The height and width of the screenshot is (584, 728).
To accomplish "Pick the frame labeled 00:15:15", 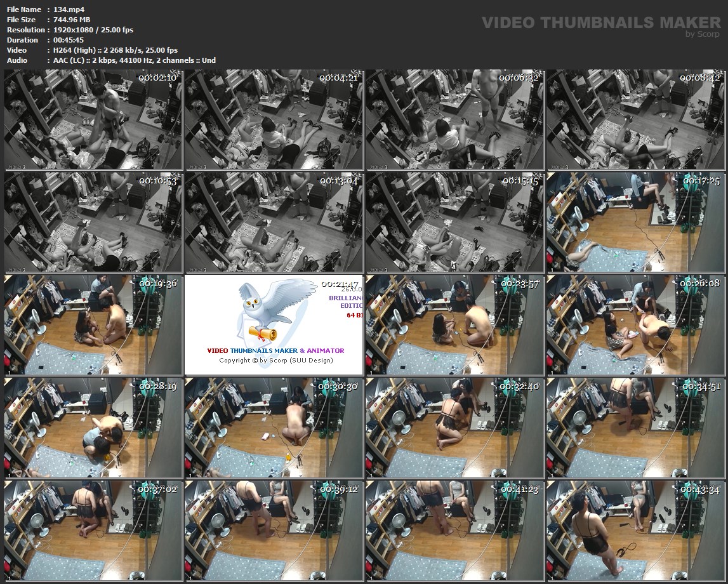I will [x=454, y=222].
